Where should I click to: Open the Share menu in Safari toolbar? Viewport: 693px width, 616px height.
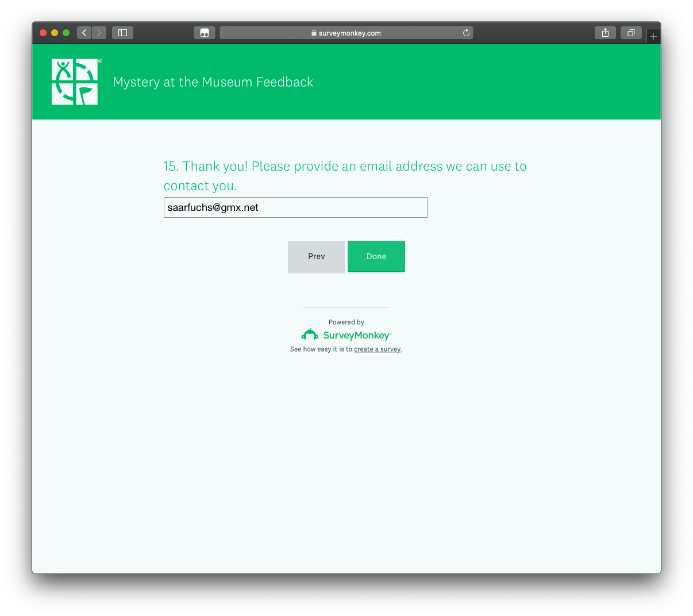point(605,33)
